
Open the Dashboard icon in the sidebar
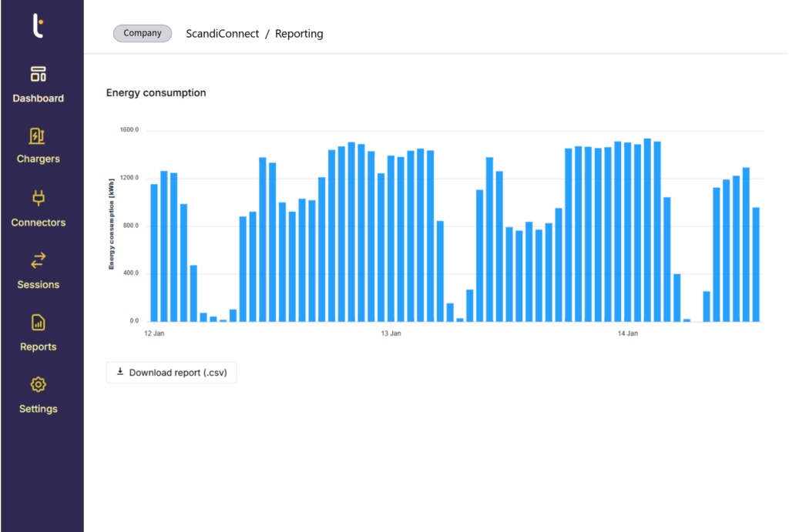pos(38,75)
